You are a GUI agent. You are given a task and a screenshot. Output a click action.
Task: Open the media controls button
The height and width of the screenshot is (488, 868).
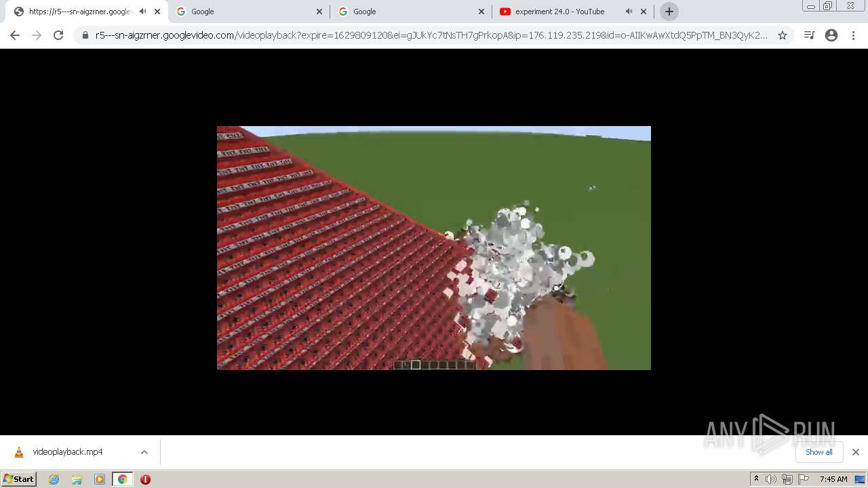point(809,35)
